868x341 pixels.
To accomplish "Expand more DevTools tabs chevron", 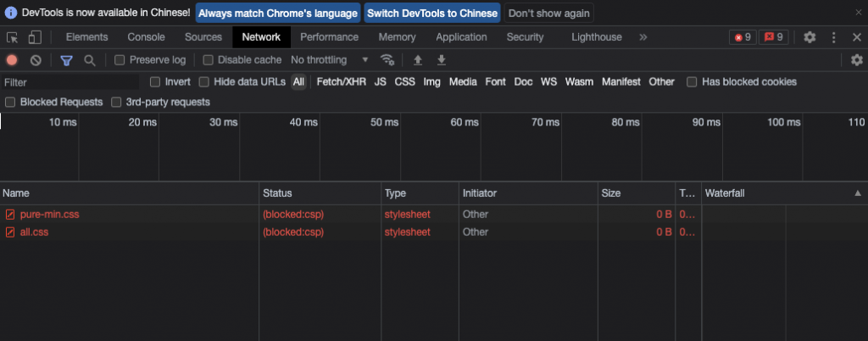I will pos(643,37).
